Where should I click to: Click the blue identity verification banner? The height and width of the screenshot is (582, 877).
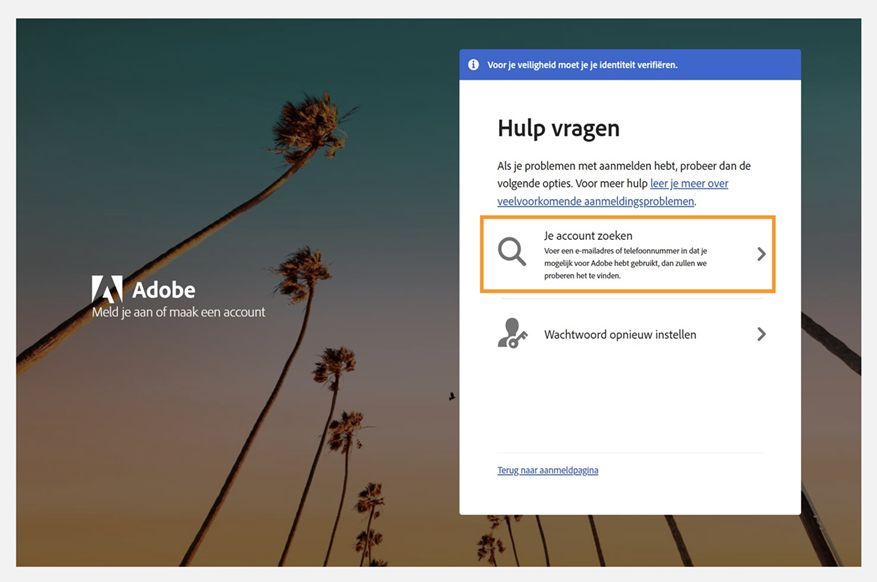(x=629, y=64)
